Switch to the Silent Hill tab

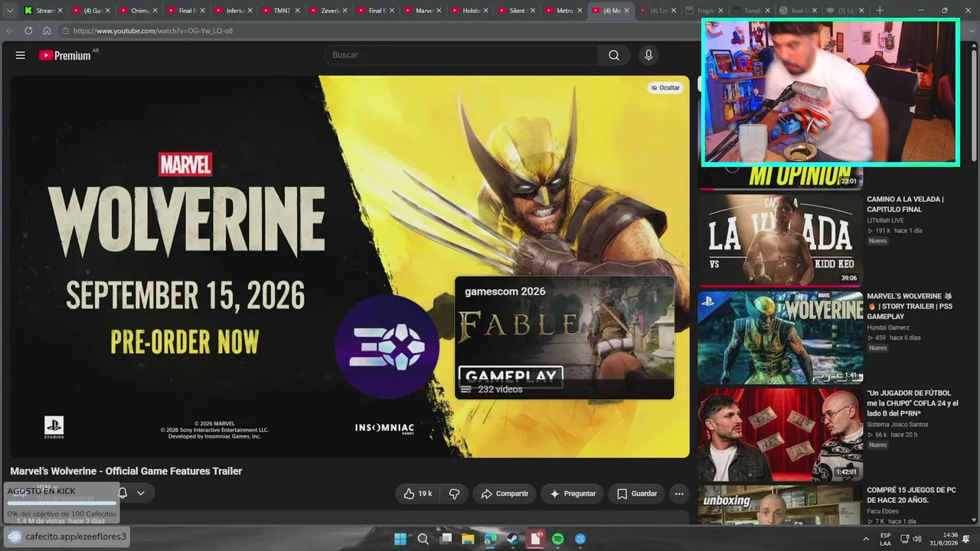point(515,11)
